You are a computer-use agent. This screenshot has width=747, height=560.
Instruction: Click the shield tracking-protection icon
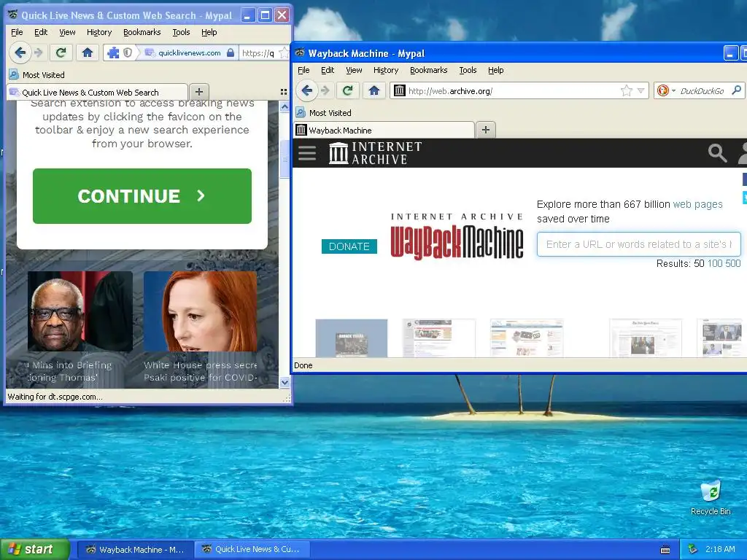128,52
